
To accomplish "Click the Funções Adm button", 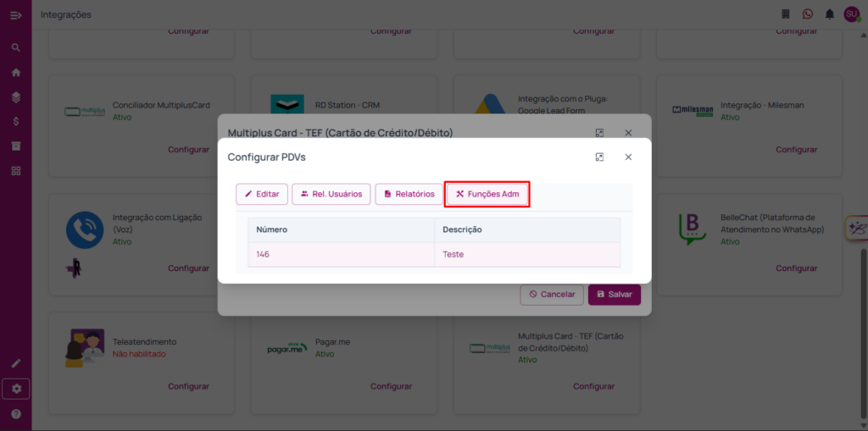I will (x=487, y=194).
